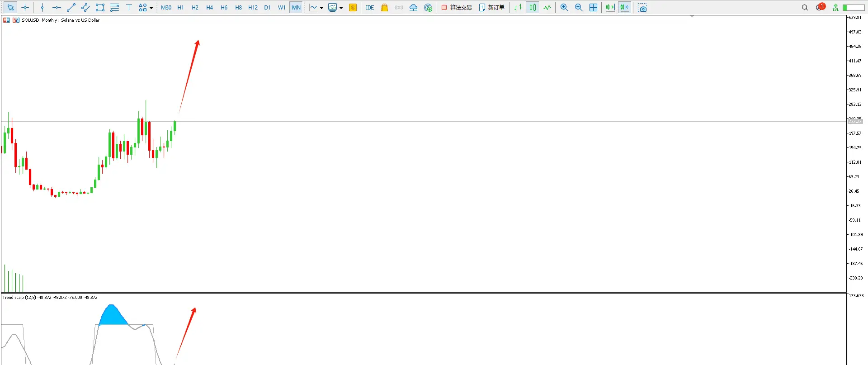Open the chart templates icon
Image resolution: width=868 pixels, height=365 pixels.
click(333, 7)
